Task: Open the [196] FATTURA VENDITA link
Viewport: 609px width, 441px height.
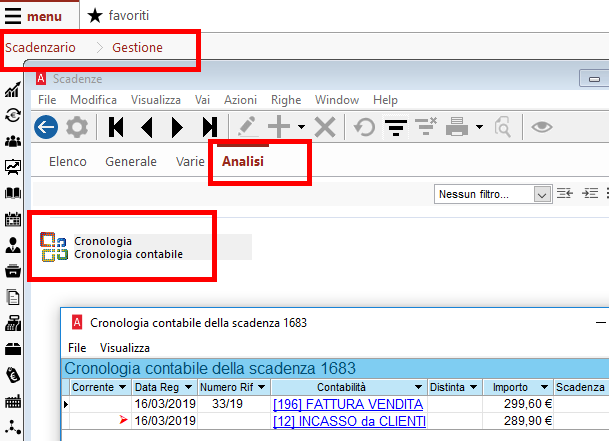Action: (348, 404)
